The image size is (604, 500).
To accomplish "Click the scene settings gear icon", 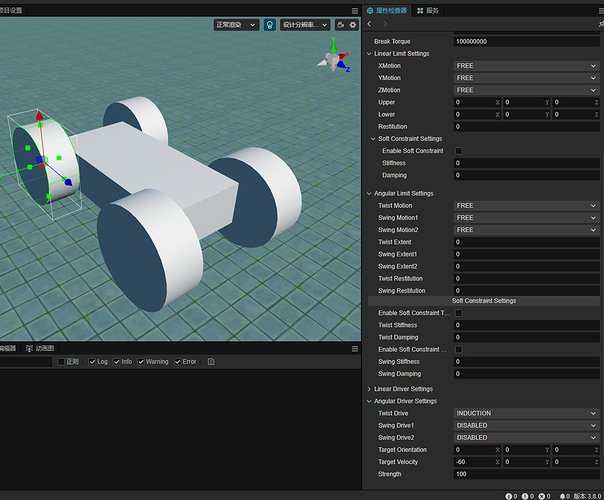I will (x=352, y=24).
